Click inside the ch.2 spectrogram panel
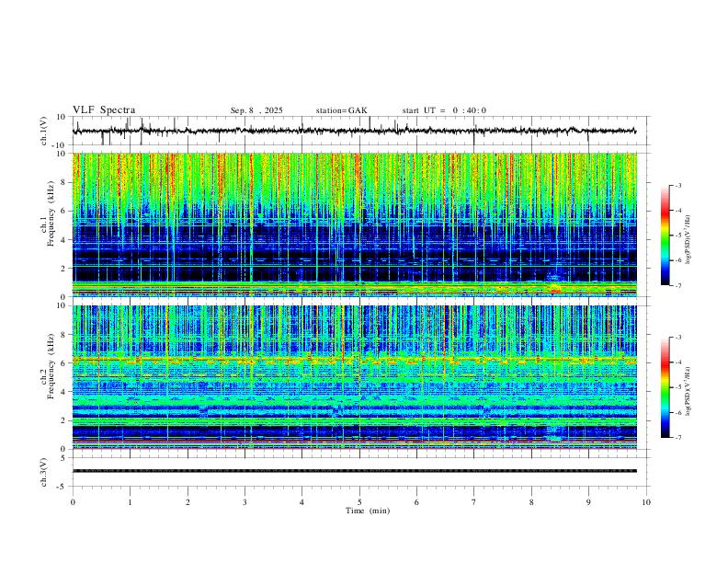The height and width of the screenshot is (563, 728). (x=354, y=377)
